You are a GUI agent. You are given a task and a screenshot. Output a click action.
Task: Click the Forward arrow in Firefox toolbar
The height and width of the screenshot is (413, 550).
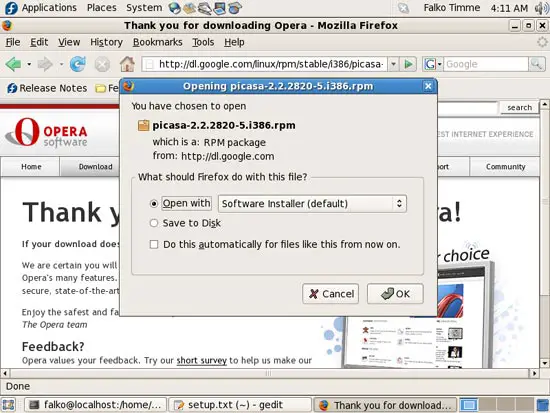[x=45, y=64]
